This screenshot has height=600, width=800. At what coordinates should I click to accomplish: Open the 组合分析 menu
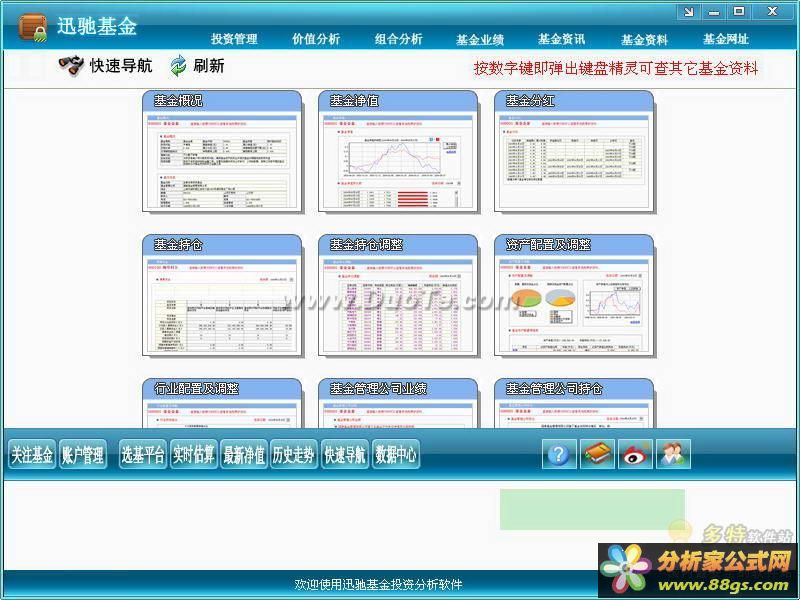pos(398,39)
